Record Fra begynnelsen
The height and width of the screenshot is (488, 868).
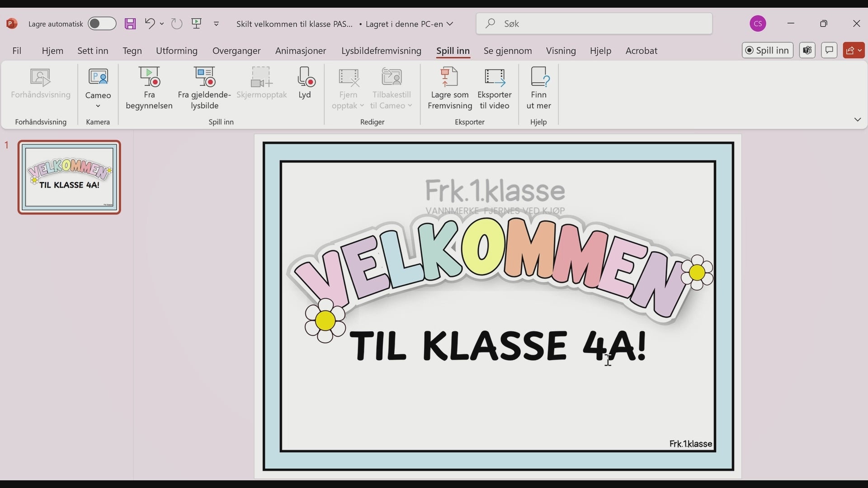pos(149,89)
